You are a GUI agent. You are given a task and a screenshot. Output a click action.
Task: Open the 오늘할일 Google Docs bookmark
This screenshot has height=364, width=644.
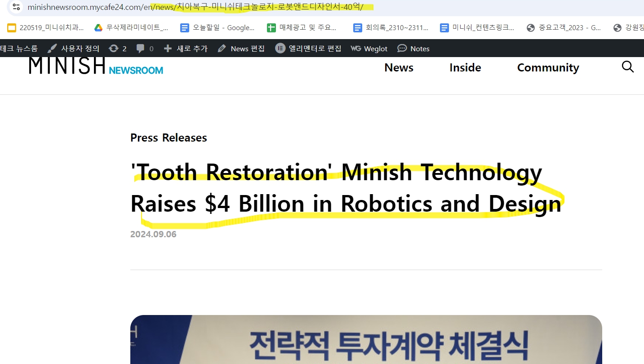[x=218, y=28]
